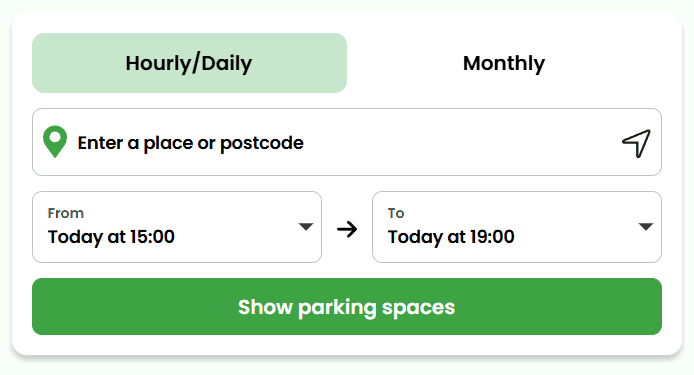Screen dimensions: 694x375
Task: Expand the To Today at 19:00 selector
Action: 517,227
